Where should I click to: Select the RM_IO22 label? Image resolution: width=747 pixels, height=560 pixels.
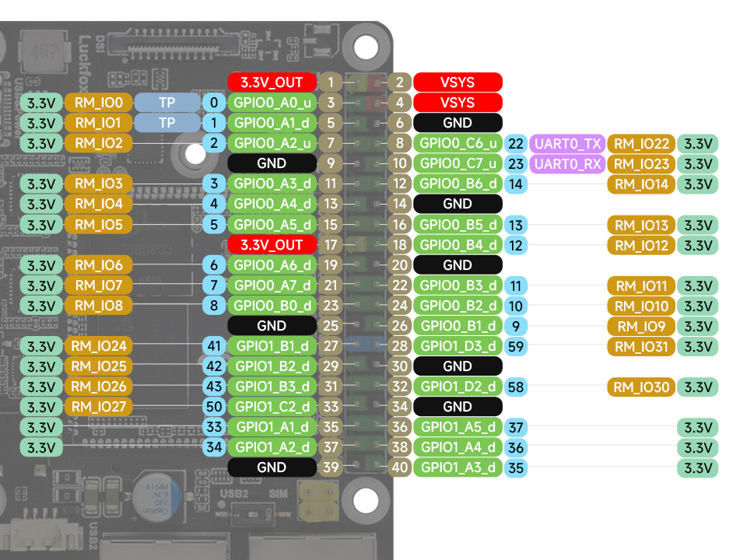(640, 144)
